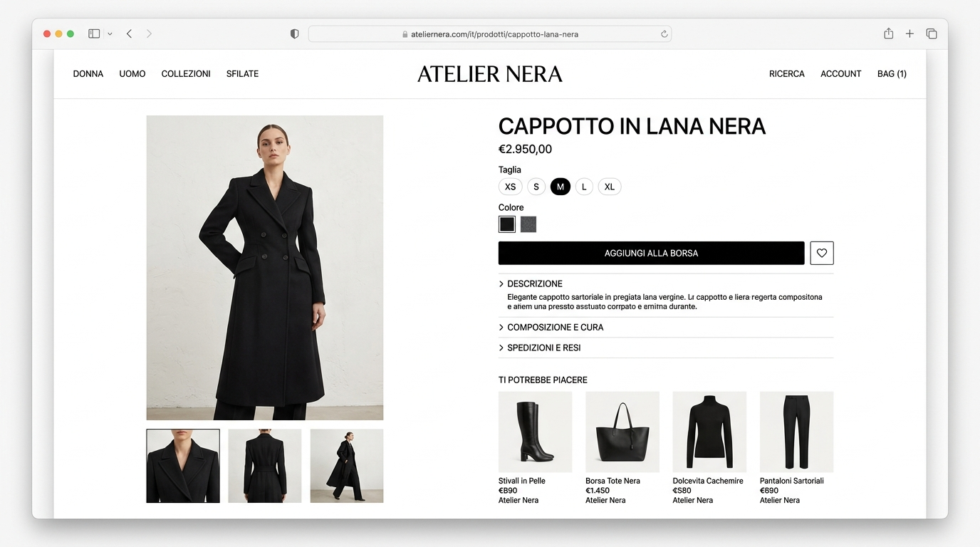This screenshot has width=980, height=547.
Task: Select size L
Action: point(584,187)
